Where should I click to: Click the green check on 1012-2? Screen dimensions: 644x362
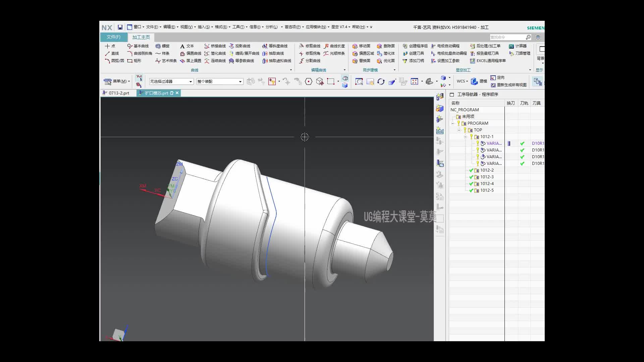471,170
